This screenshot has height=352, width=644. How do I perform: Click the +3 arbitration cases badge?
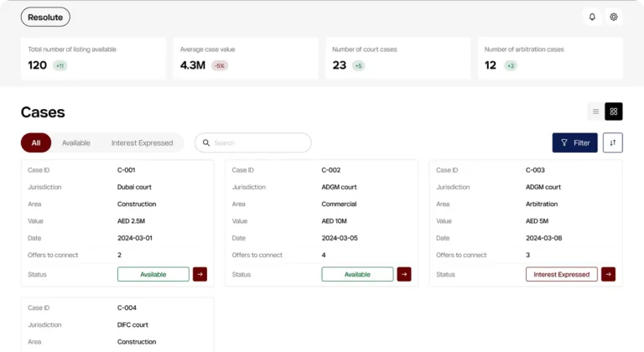[511, 65]
